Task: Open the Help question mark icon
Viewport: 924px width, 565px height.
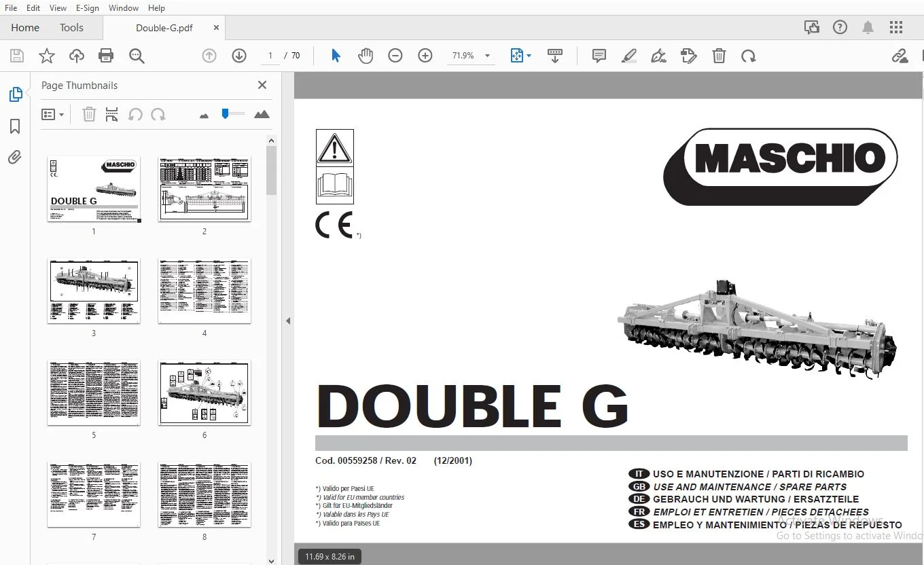Action: tap(840, 28)
